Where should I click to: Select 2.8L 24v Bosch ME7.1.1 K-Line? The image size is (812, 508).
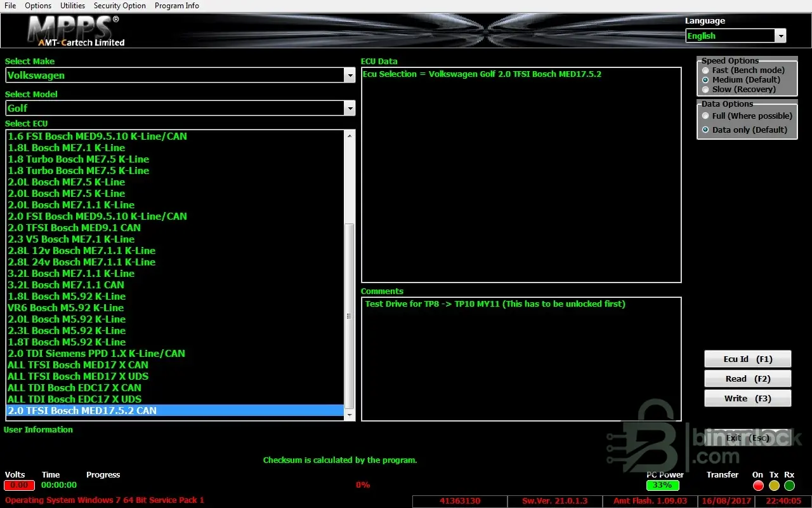click(x=175, y=262)
